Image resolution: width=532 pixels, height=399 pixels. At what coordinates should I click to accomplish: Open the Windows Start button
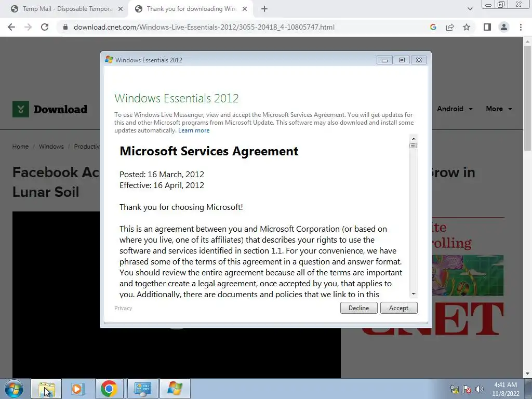click(x=14, y=389)
